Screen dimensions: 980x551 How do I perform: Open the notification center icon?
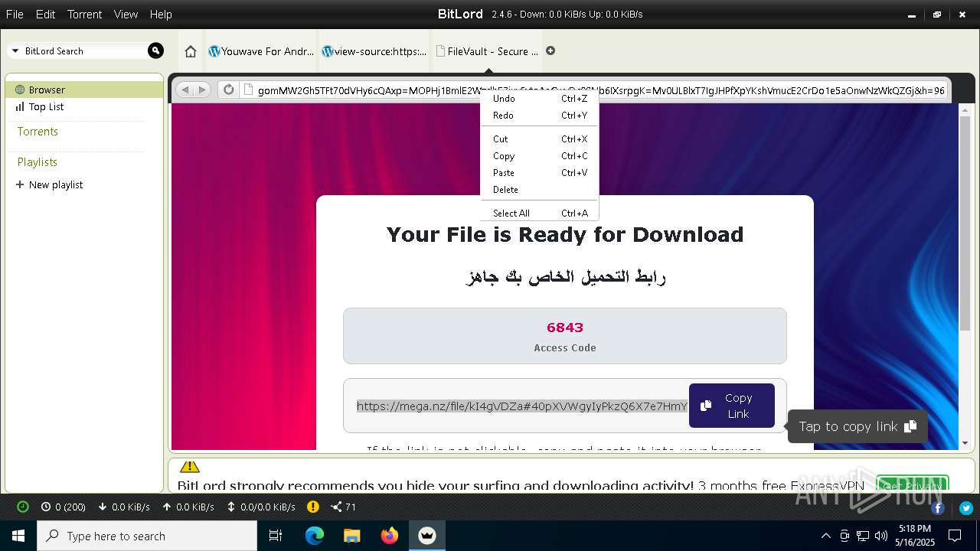(955, 536)
